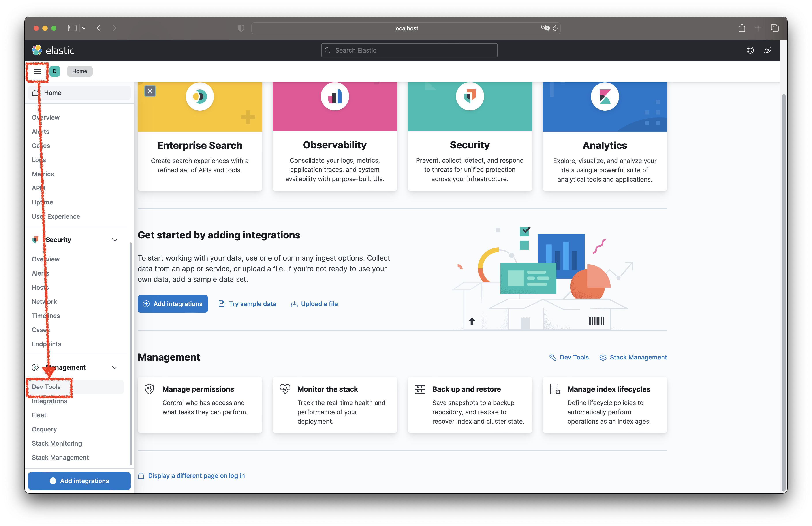Open the newsfeed celebration icon
The height and width of the screenshot is (526, 812).
point(768,50)
